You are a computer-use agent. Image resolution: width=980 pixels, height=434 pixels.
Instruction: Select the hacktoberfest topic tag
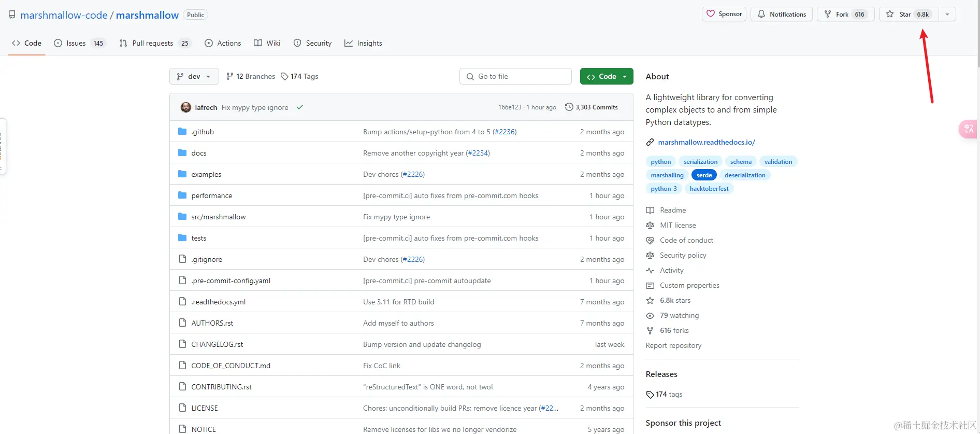click(709, 189)
